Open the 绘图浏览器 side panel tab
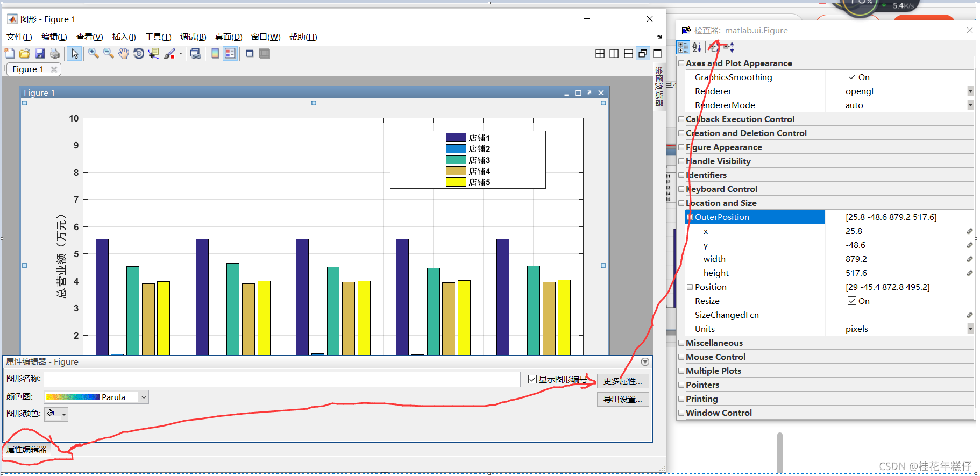The height and width of the screenshot is (476, 980). (x=659, y=87)
